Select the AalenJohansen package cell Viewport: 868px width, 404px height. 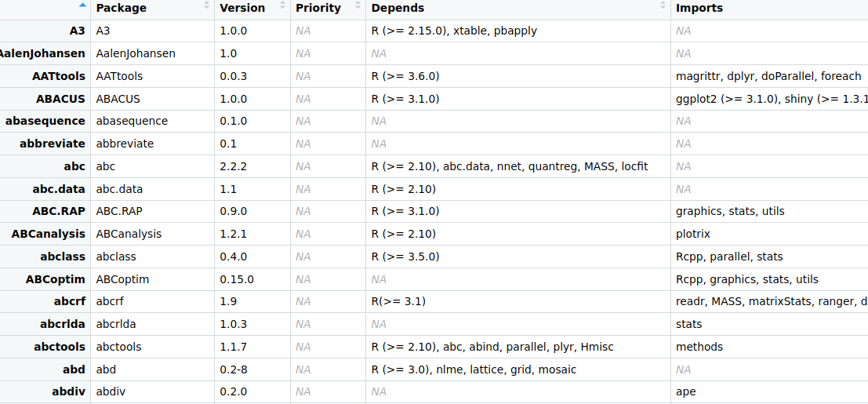tap(153, 54)
